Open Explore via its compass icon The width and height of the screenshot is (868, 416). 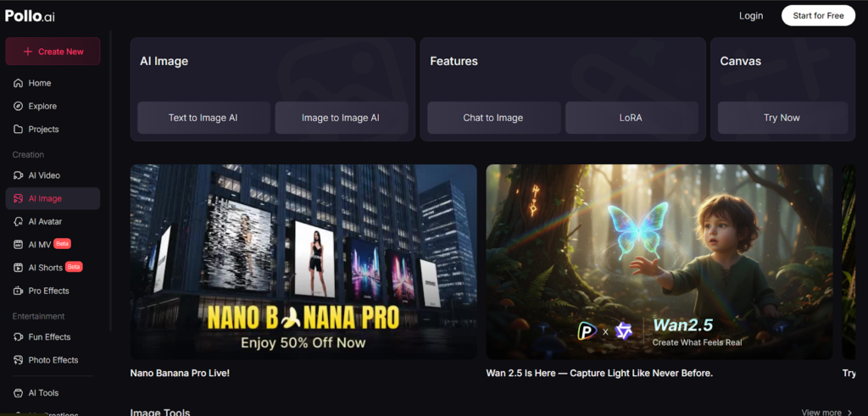pos(19,106)
